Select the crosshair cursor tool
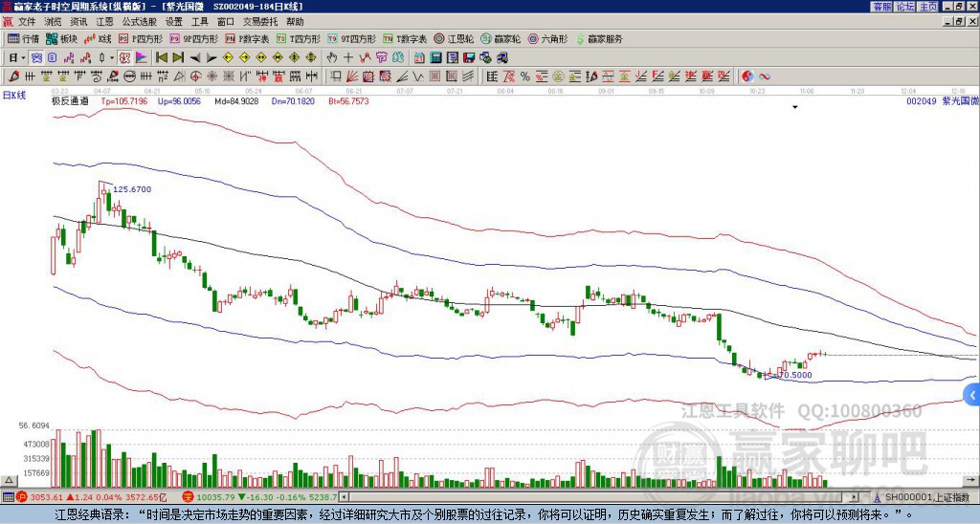980x524 pixels. point(348,57)
